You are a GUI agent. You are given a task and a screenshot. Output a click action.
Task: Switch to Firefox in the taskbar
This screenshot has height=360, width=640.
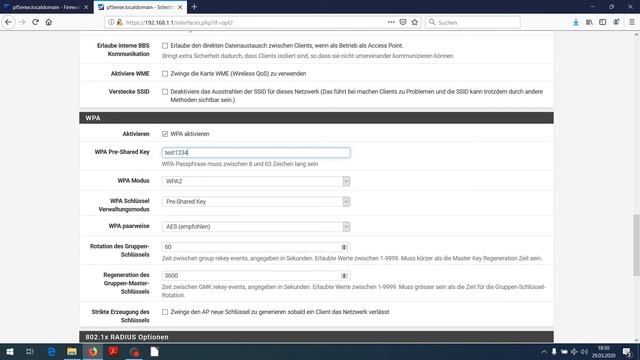93,351
